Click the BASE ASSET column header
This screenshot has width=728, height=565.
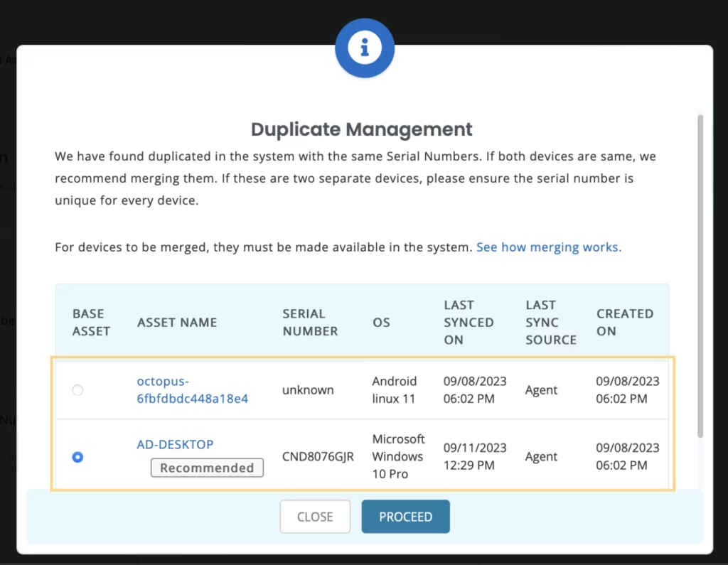(91, 322)
